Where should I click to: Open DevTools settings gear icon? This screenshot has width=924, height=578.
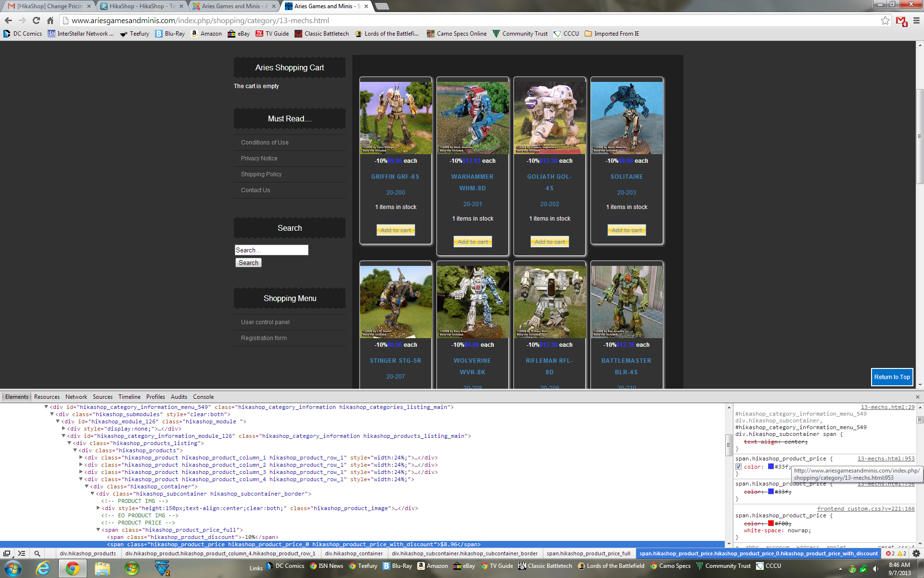pos(916,553)
